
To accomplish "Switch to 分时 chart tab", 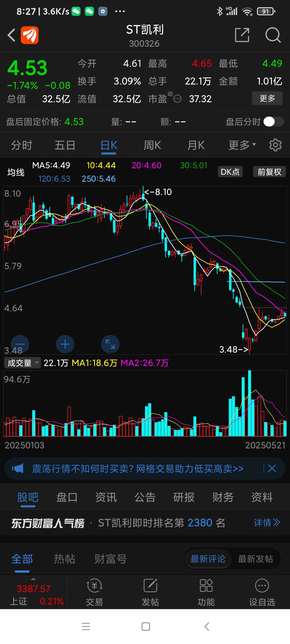I will (x=21, y=145).
